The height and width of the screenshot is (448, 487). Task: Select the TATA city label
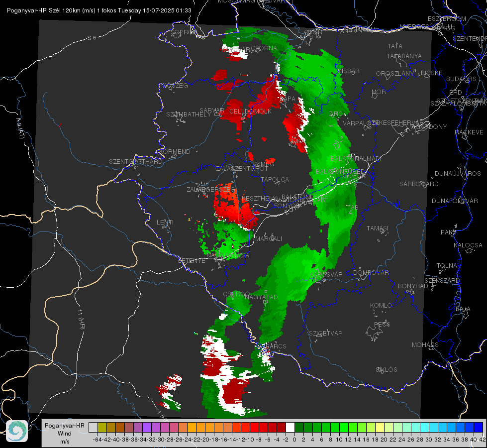395,46
